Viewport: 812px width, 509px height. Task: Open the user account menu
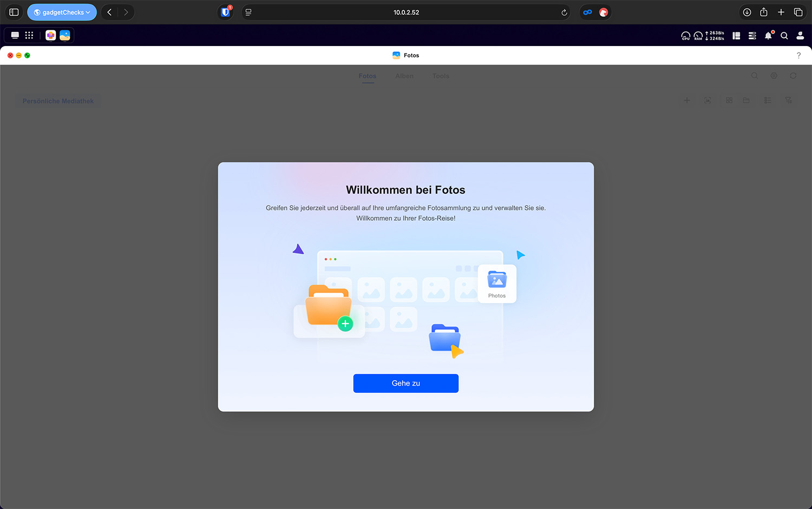[800, 36]
